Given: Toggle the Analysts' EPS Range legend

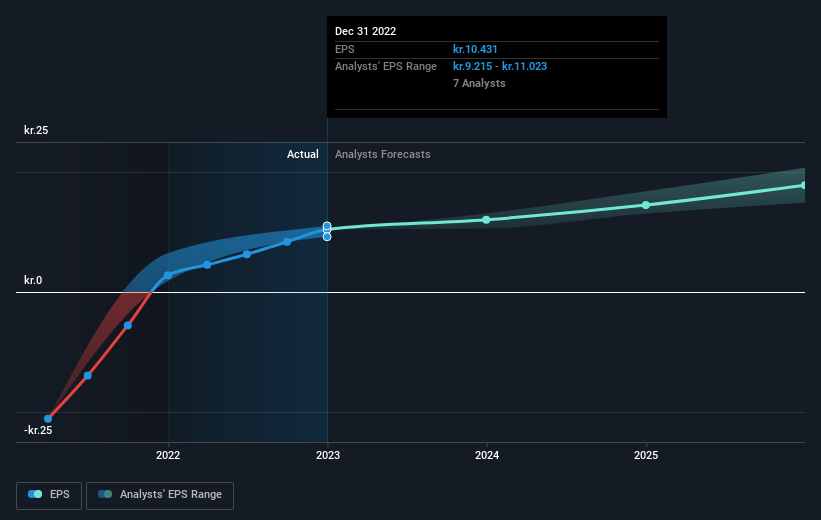Looking at the screenshot, I should coord(160,495).
